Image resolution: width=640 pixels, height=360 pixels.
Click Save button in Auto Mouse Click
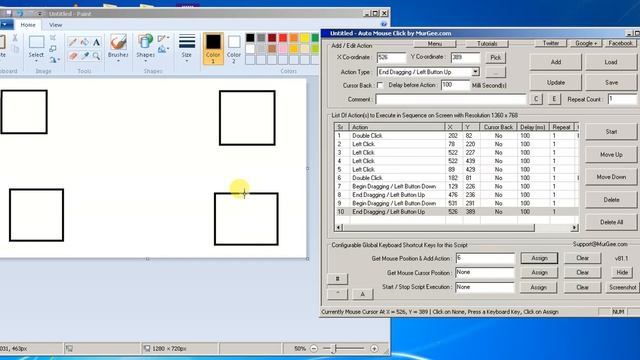point(611,82)
